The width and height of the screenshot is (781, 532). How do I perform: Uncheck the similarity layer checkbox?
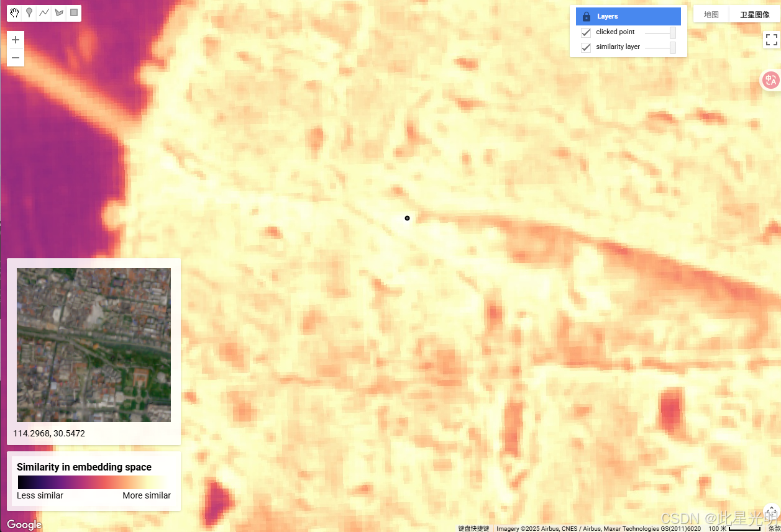tap(585, 47)
